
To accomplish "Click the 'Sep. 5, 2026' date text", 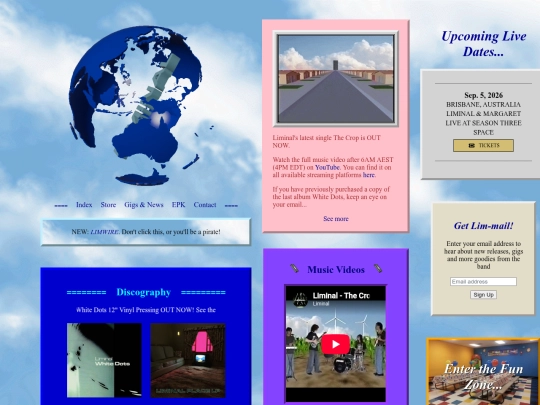I will (483, 95).
